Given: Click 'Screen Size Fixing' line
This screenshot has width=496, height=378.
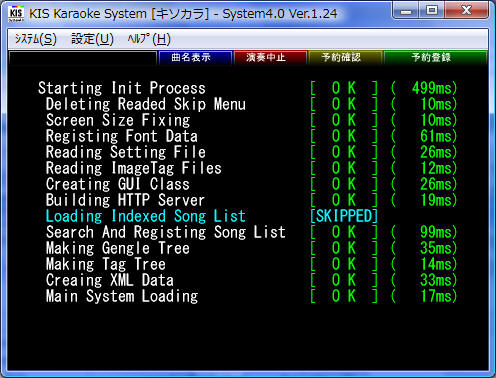Looking at the screenshot, I should pos(118,120).
